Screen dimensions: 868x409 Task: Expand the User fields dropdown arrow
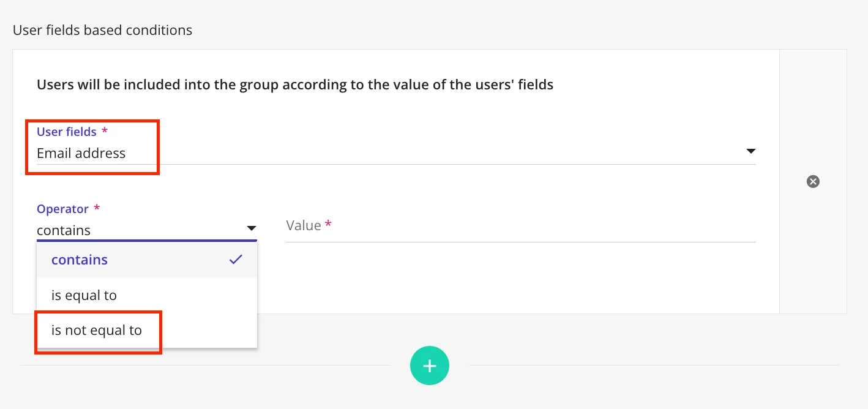point(751,151)
